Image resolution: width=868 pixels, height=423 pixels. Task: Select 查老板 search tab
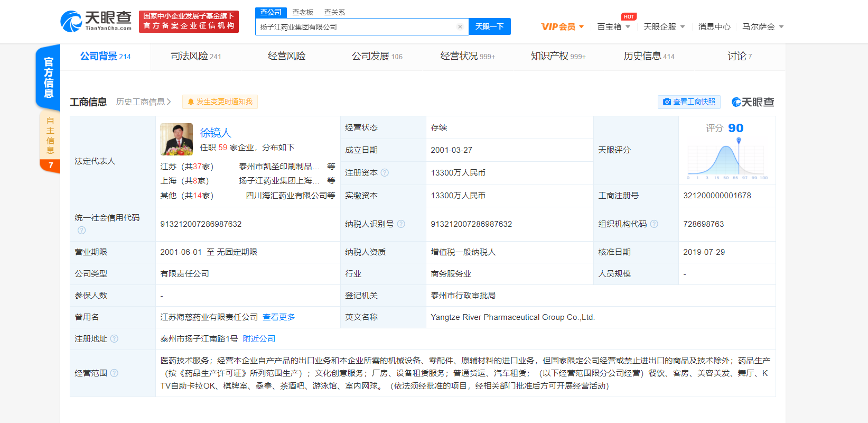303,12
